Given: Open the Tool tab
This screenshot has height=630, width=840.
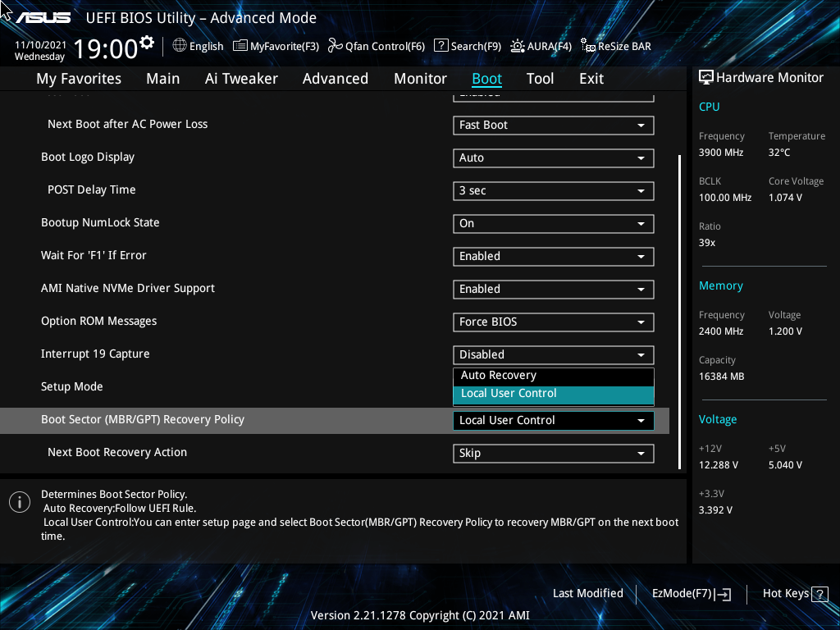Looking at the screenshot, I should pyautogui.click(x=540, y=79).
